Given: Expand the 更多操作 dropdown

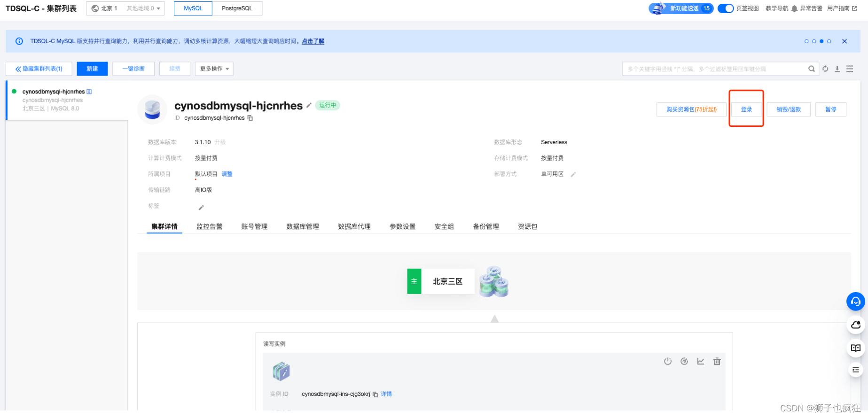Looking at the screenshot, I should point(214,69).
